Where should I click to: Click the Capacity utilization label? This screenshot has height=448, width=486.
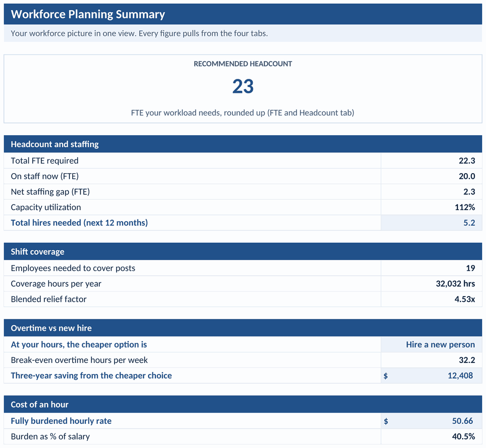click(x=46, y=207)
